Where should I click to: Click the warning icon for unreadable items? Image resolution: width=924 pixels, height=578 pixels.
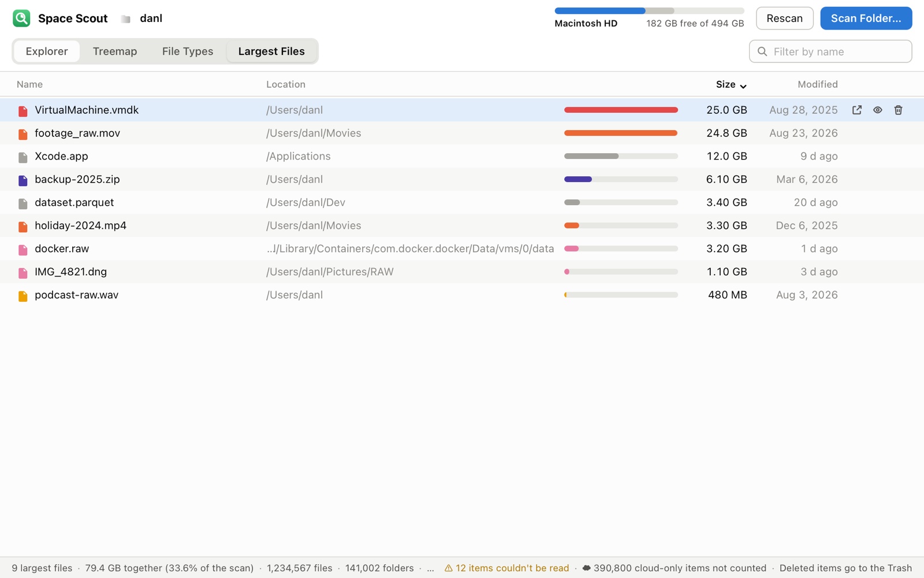click(x=449, y=568)
